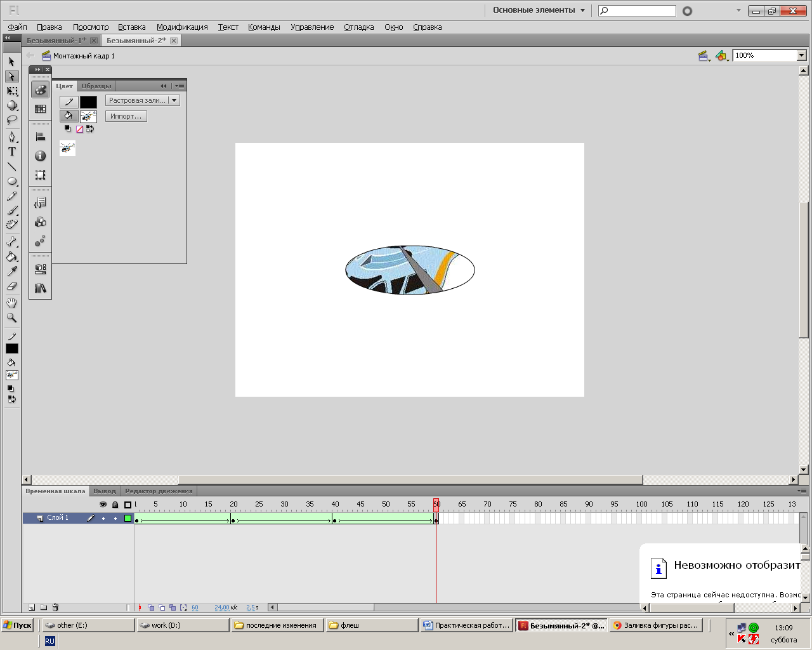Toggle outline green square for Слой 1
Viewport: 812px width, 650px height.
coord(128,519)
